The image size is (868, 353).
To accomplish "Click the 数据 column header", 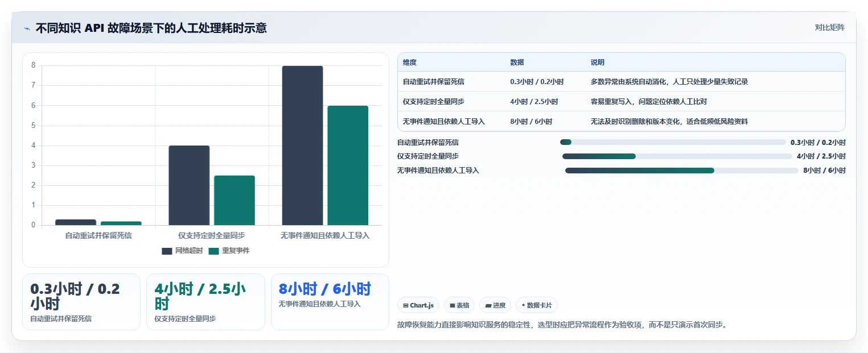I will coord(517,63).
